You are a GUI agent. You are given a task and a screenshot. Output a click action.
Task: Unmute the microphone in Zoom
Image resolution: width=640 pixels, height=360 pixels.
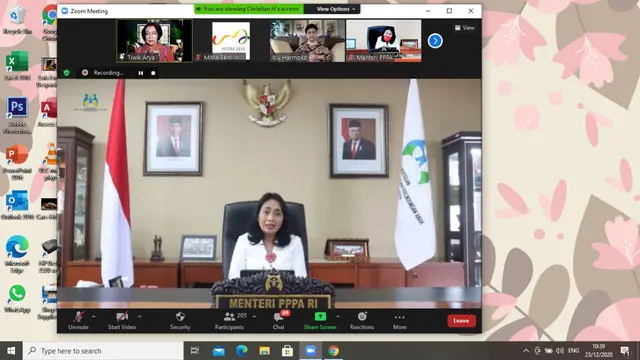pos(78,321)
